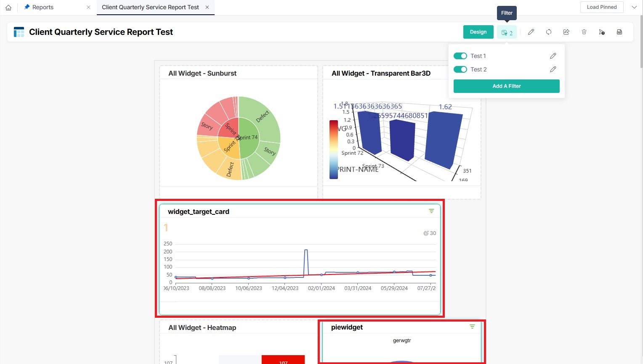Screen dimensions: 643x364
Task: Open the schedule send icon
Action: (x=602, y=32)
